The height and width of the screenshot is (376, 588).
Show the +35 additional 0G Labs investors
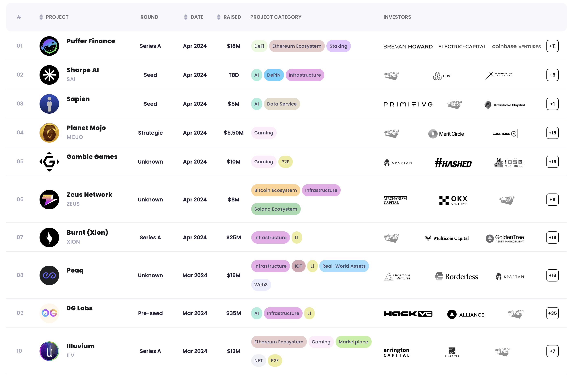click(x=552, y=313)
